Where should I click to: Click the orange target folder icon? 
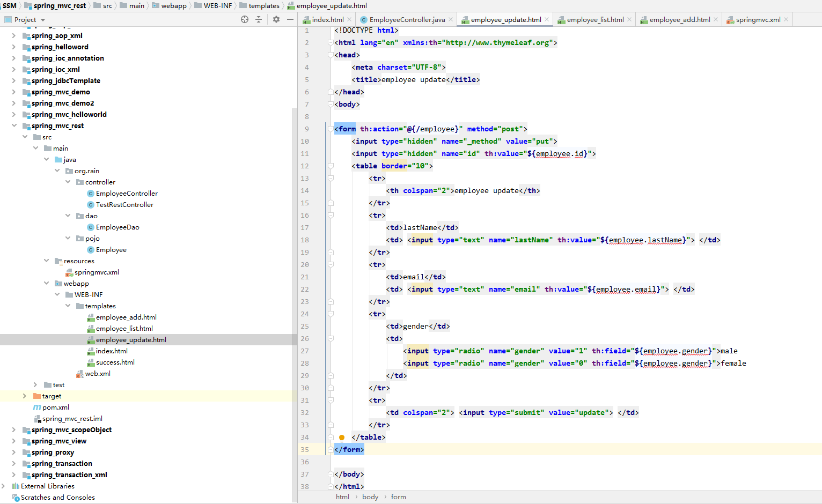point(37,396)
